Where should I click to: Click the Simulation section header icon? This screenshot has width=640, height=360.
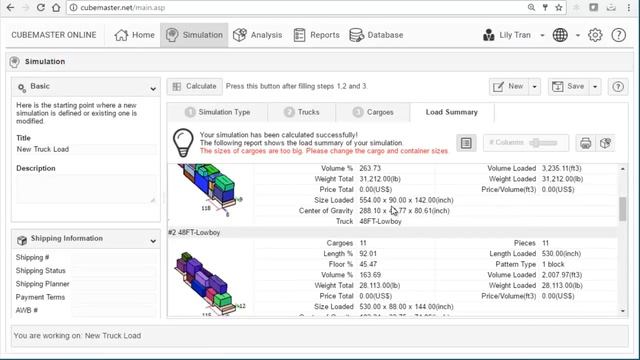tap(14, 62)
